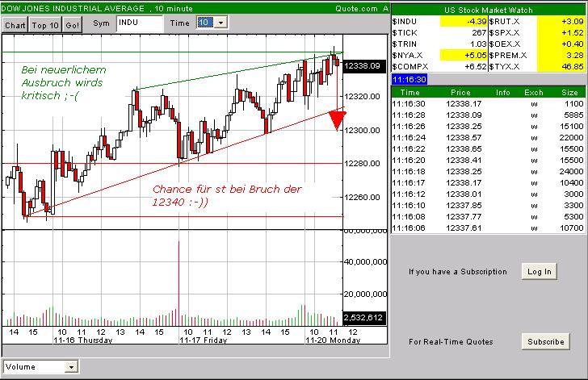
Task: Click the US Stock Market Watch header
Action: click(488, 10)
